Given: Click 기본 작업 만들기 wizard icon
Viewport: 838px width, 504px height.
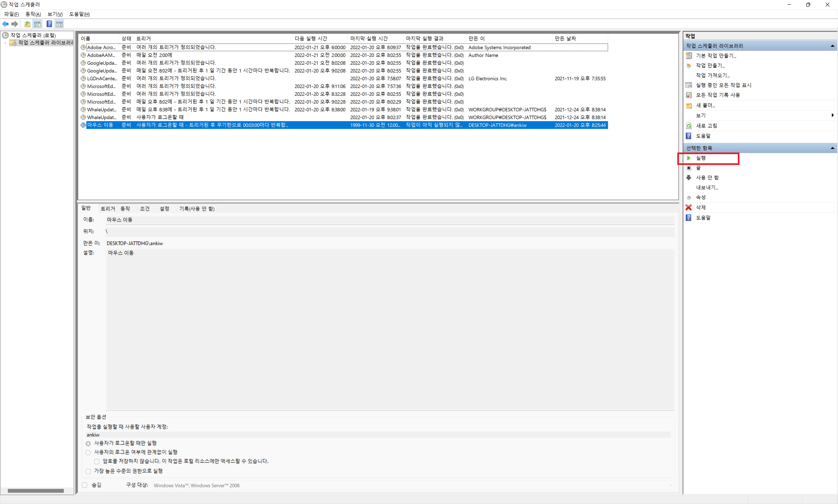Looking at the screenshot, I should (x=688, y=56).
